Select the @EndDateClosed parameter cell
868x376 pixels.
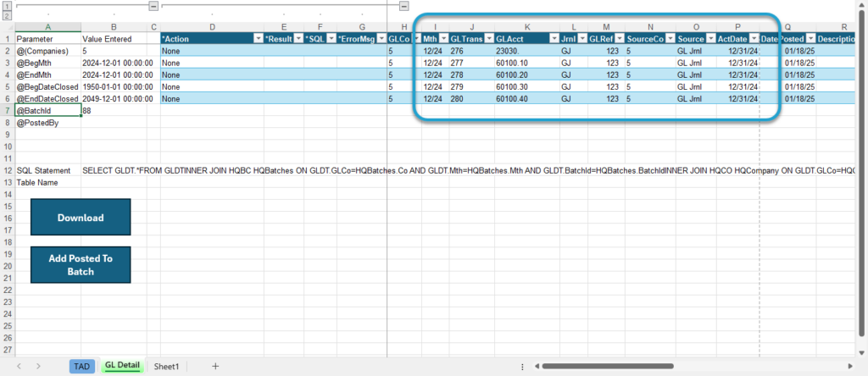tap(48, 98)
